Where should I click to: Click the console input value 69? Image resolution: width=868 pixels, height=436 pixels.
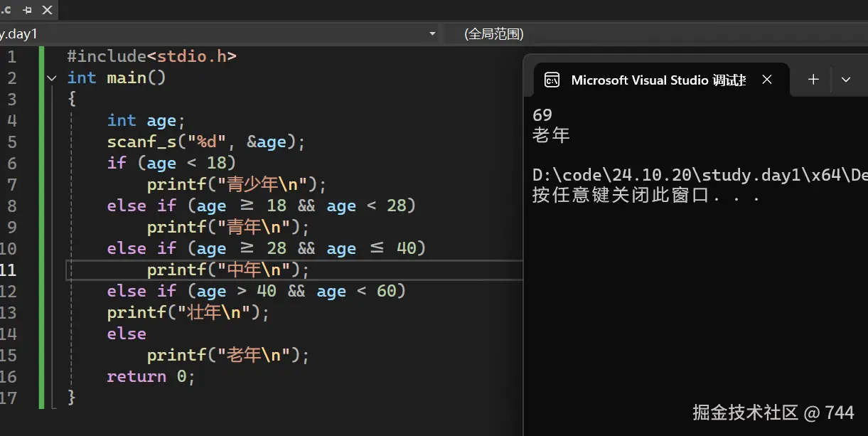tap(542, 115)
